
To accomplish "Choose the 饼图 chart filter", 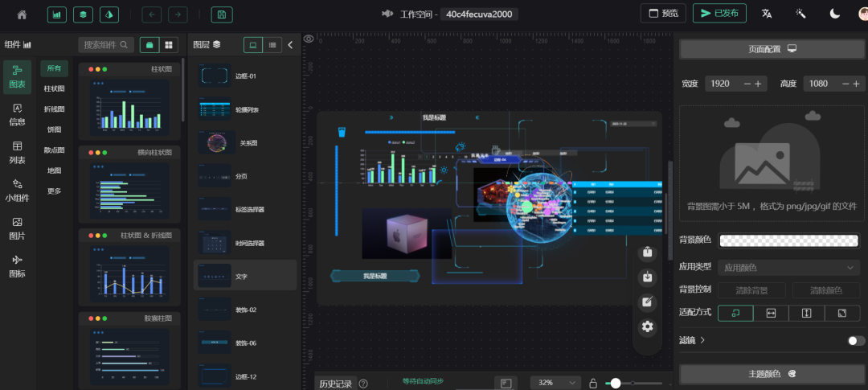I will [x=55, y=129].
